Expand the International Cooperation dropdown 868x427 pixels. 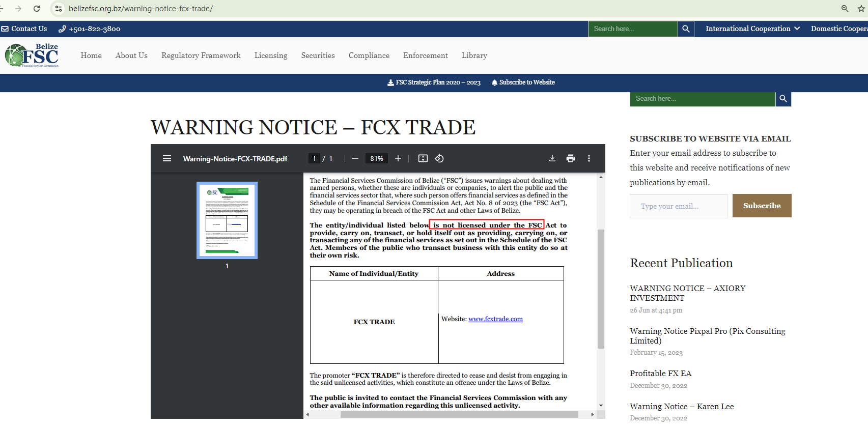pos(752,29)
